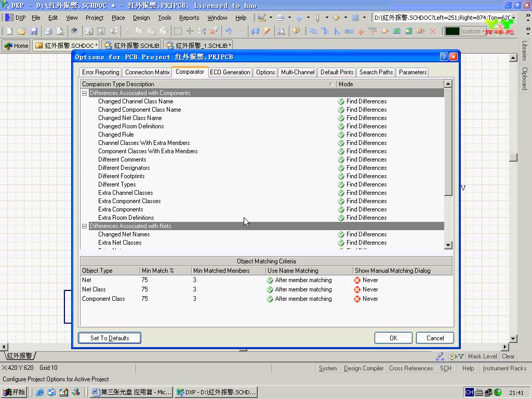Click the comparison list scroll up arrow
The height and width of the screenshot is (399, 532).
click(448, 84)
